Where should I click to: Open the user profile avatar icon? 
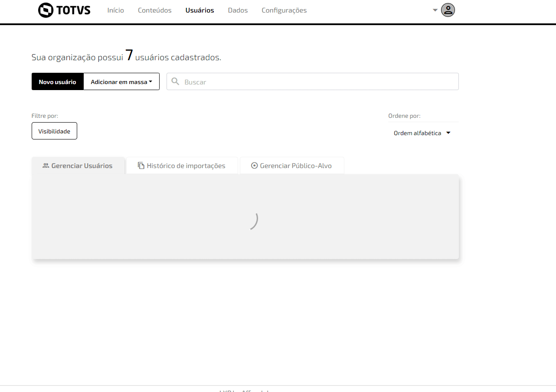448,10
